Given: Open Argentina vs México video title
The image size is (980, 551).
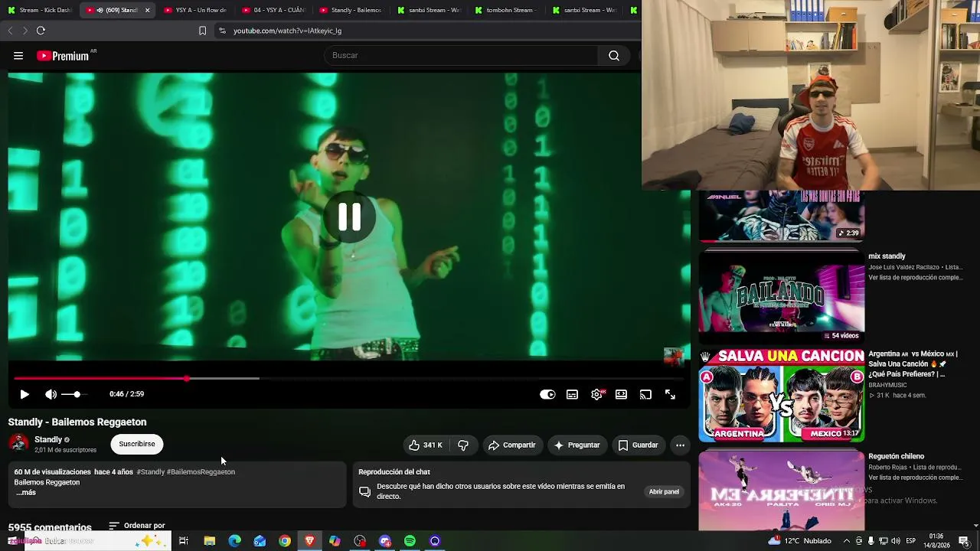Looking at the screenshot, I should point(913,364).
